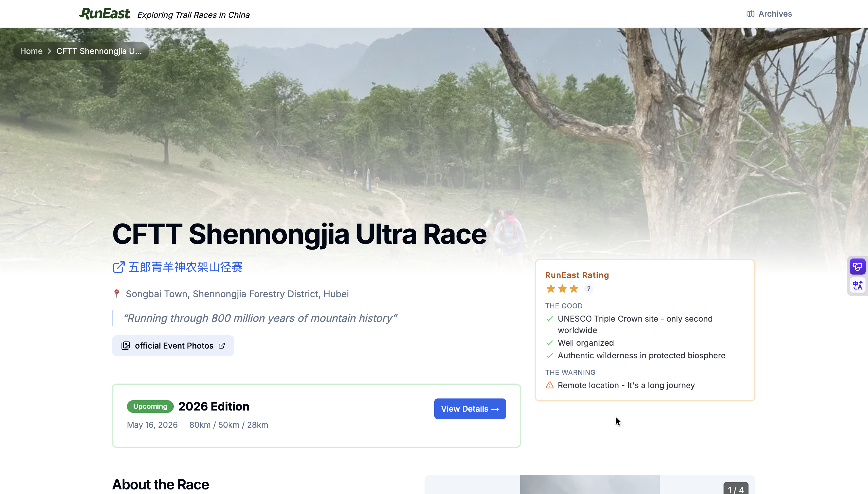The width and height of the screenshot is (868, 494).
Task: Click the "1 / 4" photo counter
Action: pos(736,489)
